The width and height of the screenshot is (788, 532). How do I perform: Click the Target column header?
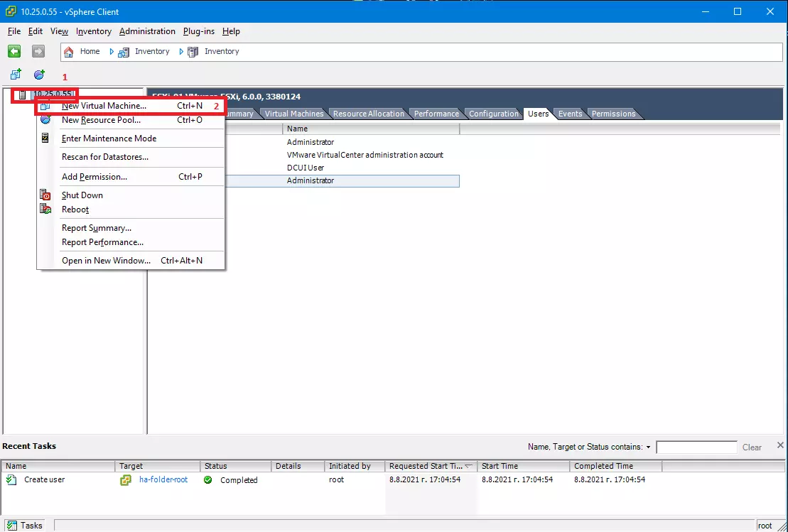[x=158, y=466]
